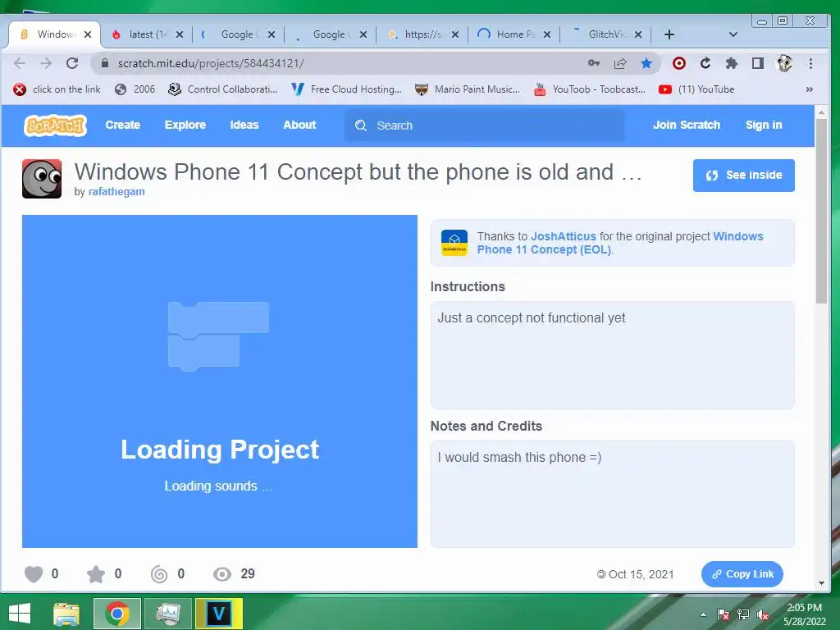Image resolution: width=840 pixels, height=630 pixels.
Task: Click the page vertical scrollbar thumb
Action: coord(821,212)
